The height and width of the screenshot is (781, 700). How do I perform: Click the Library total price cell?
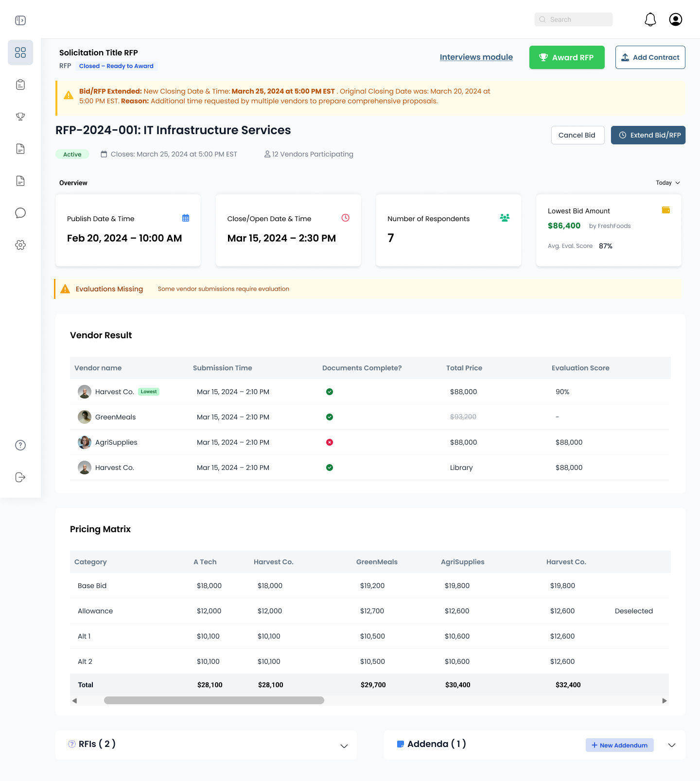[461, 468]
